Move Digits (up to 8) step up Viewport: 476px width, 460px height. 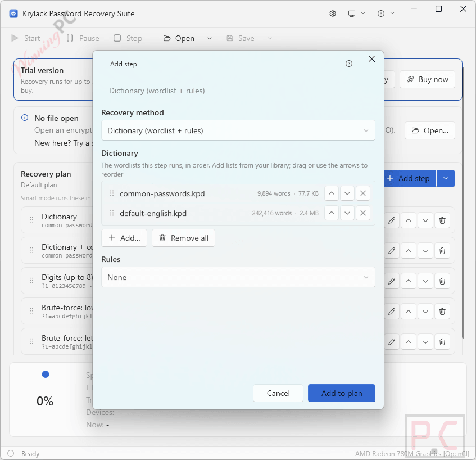point(409,281)
